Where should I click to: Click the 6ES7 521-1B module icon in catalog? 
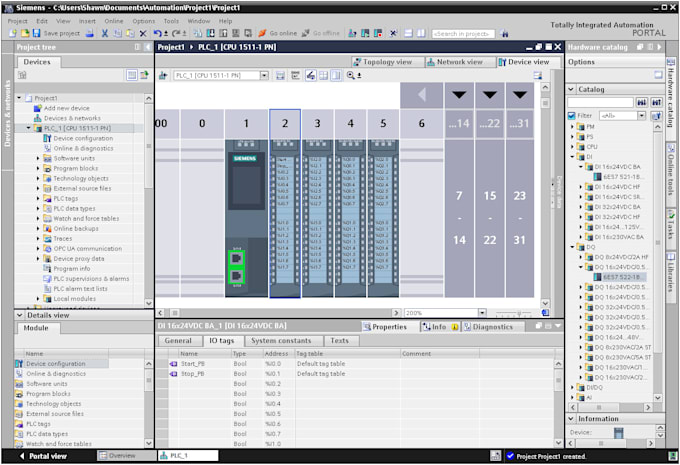point(597,177)
